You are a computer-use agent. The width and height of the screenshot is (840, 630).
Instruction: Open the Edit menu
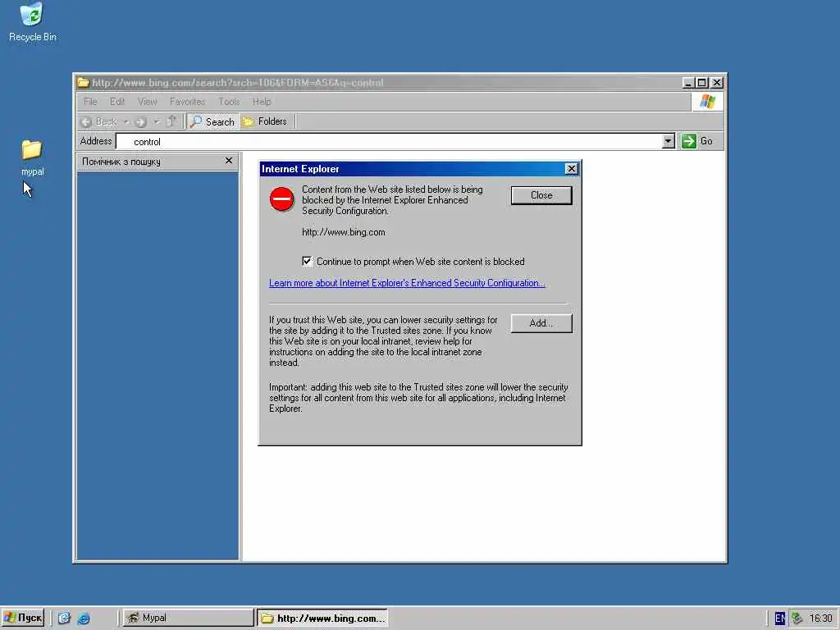click(x=117, y=101)
